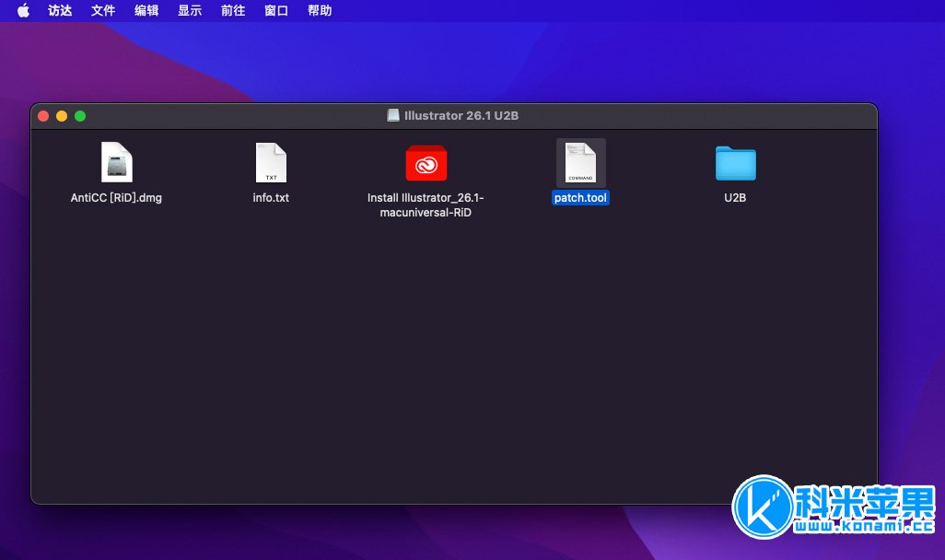The image size is (945, 560).
Task: Close the Illustrator 26.1 U2B window
Action: (43, 116)
